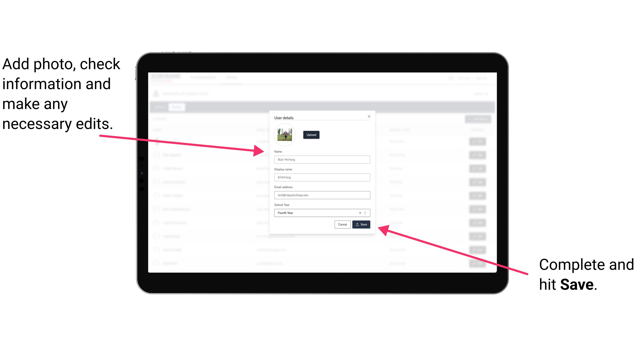The height and width of the screenshot is (346, 644).
Task: Click the School Year stepper arrow
Action: click(x=366, y=213)
